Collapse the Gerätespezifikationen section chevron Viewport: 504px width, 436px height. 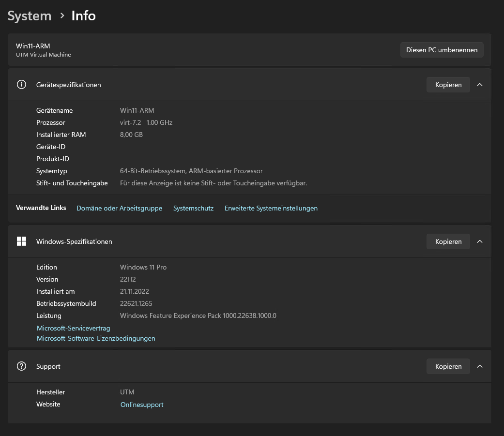(480, 85)
